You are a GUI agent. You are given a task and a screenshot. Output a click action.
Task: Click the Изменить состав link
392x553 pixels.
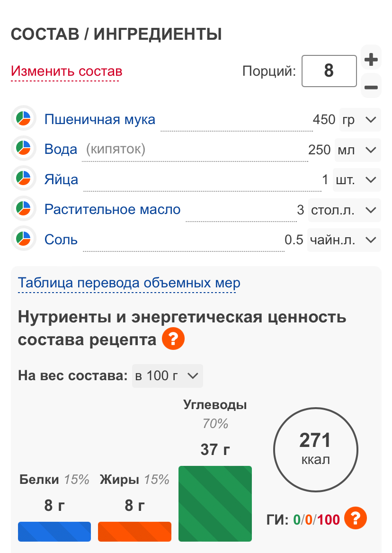coord(67,71)
